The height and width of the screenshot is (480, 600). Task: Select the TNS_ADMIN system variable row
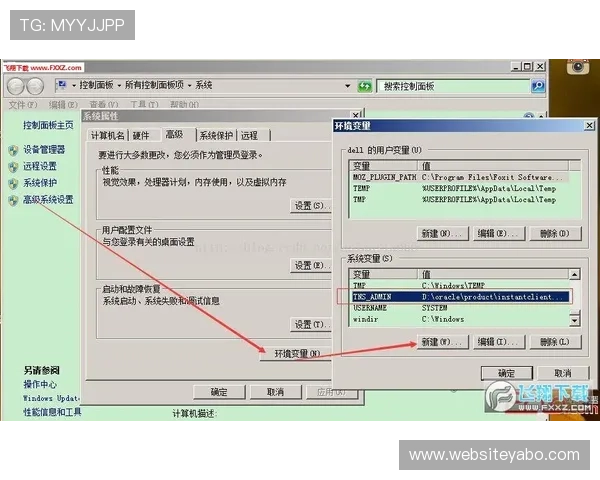[x=460, y=297]
